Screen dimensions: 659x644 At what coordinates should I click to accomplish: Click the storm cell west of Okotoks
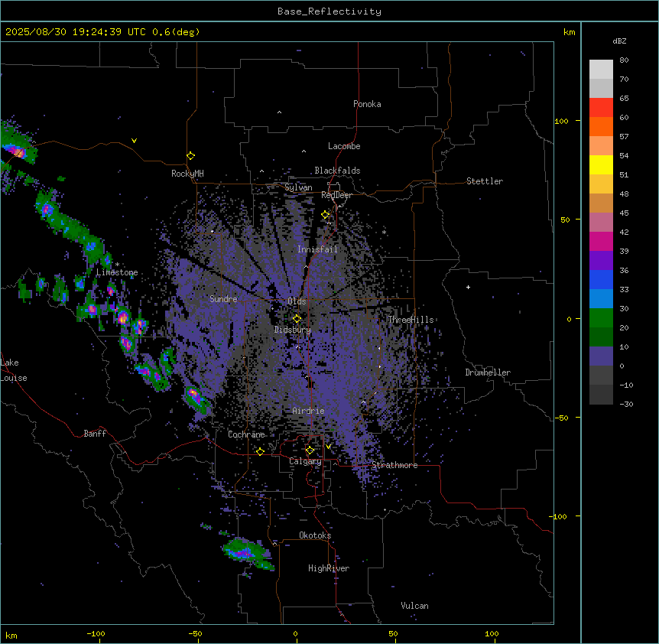pos(248,553)
